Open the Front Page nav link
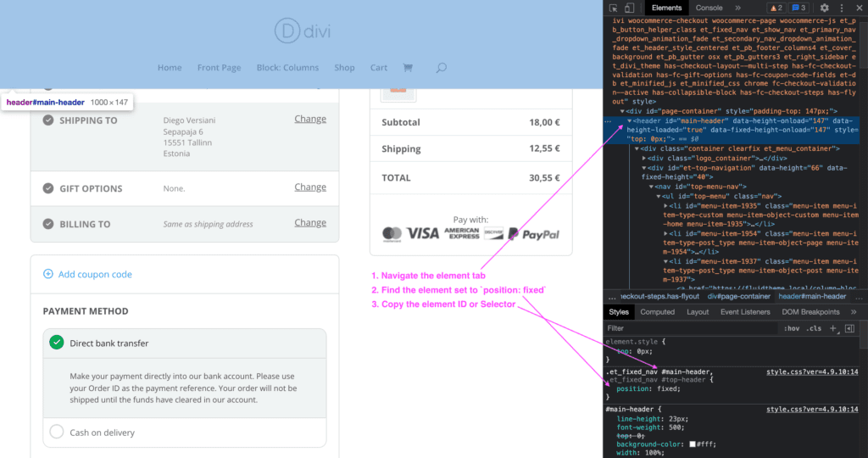Image resolution: width=868 pixels, height=458 pixels. click(x=220, y=68)
